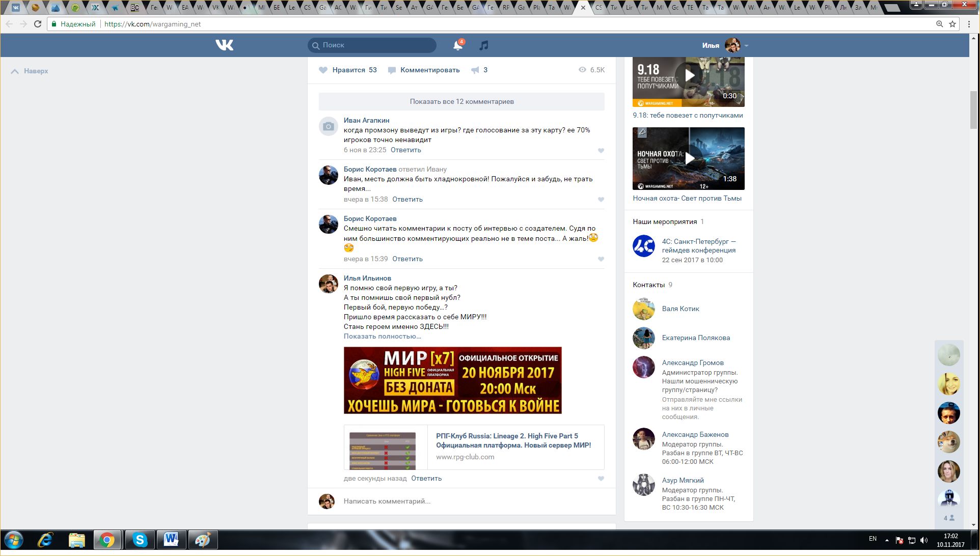Click the address bar URL vk.com/wargaming_net
Screen dimensions: 980x556
[152, 24]
